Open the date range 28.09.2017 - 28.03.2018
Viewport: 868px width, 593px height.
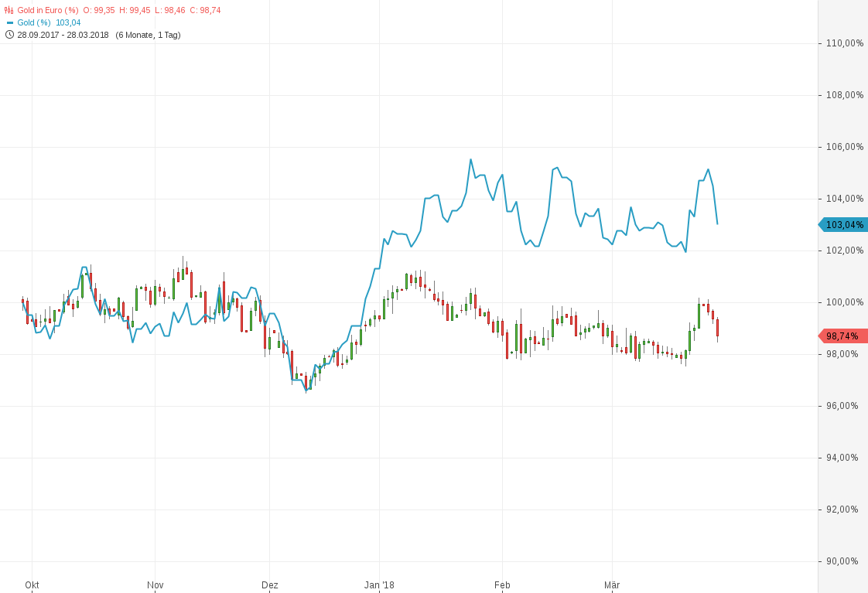pos(62,35)
